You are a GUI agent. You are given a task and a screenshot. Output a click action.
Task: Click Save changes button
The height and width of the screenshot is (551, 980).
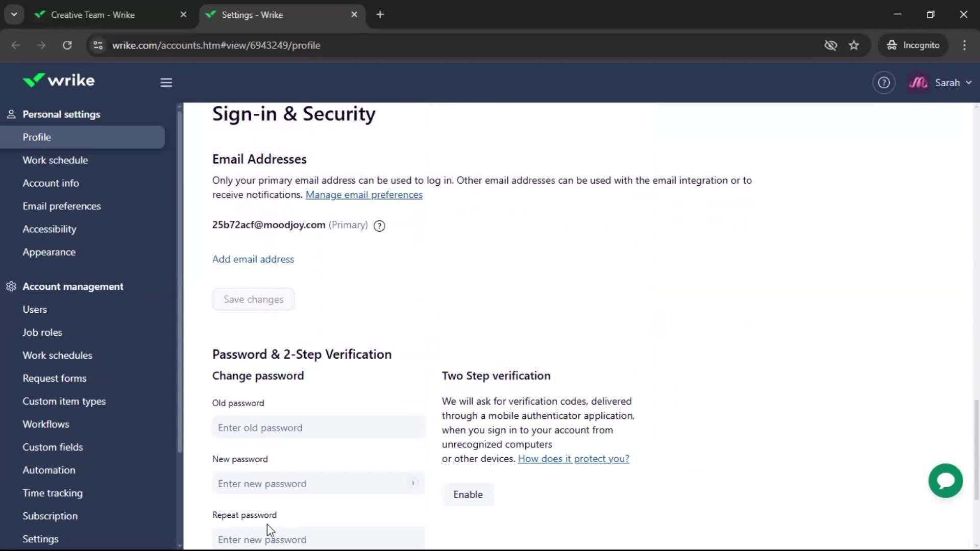pos(253,299)
